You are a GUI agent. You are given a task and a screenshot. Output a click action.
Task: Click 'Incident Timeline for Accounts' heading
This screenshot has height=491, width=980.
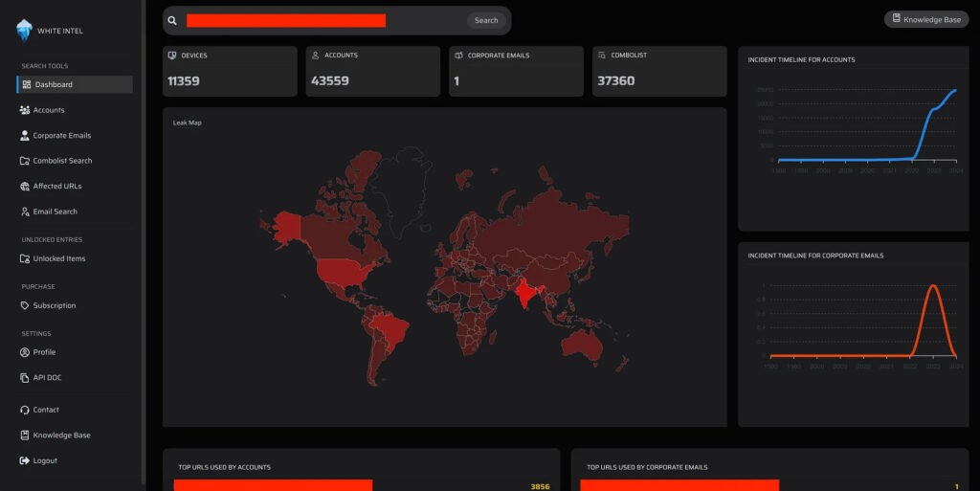pyautogui.click(x=801, y=60)
